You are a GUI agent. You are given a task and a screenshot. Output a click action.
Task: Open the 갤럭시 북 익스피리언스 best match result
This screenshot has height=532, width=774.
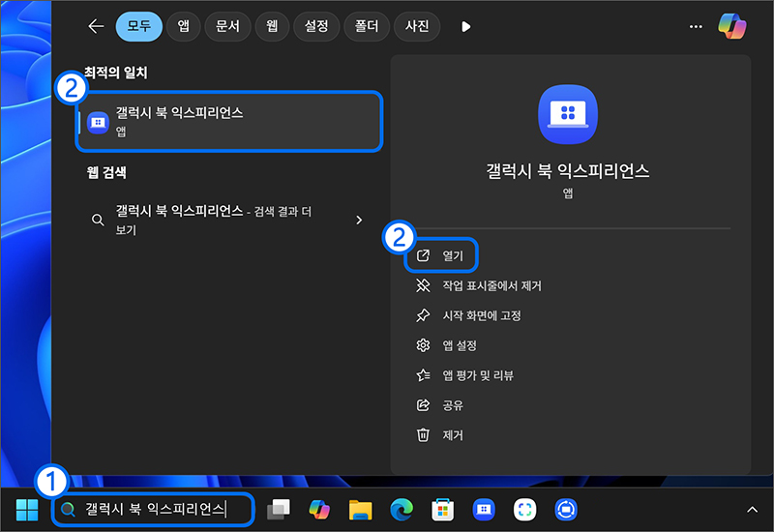229,122
